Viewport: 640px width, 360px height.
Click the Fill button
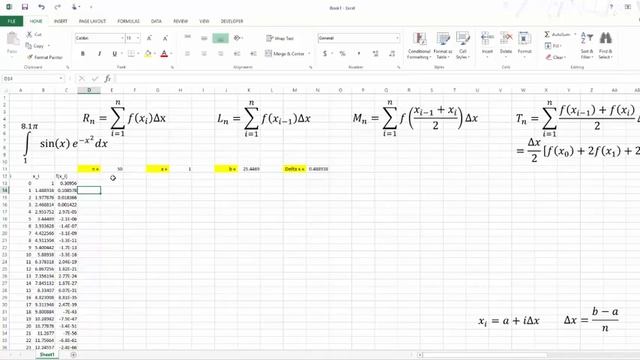point(553,46)
